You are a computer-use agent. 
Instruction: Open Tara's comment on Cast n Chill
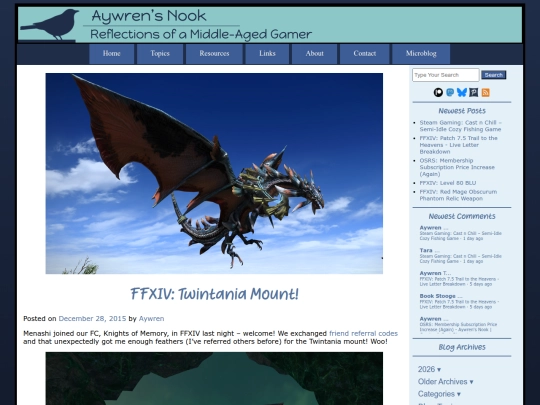460,256
